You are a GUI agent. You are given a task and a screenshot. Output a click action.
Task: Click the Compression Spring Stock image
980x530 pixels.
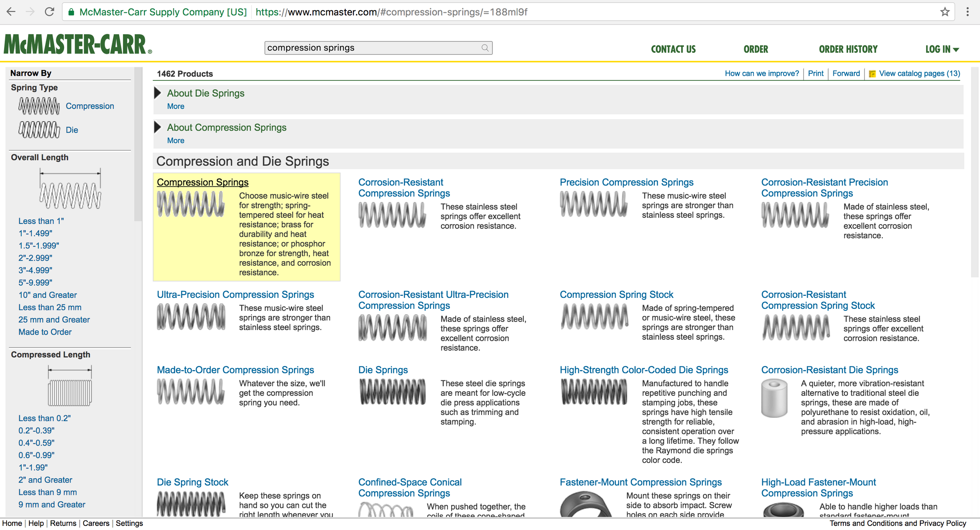pyautogui.click(x=594, y=316)
